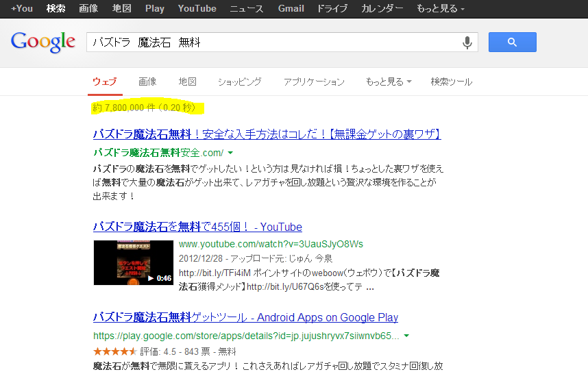Open パズドラ魔法石無料ゲットツール Google Play link
Viewport: 588px width, 372px height.
(245, 317)
